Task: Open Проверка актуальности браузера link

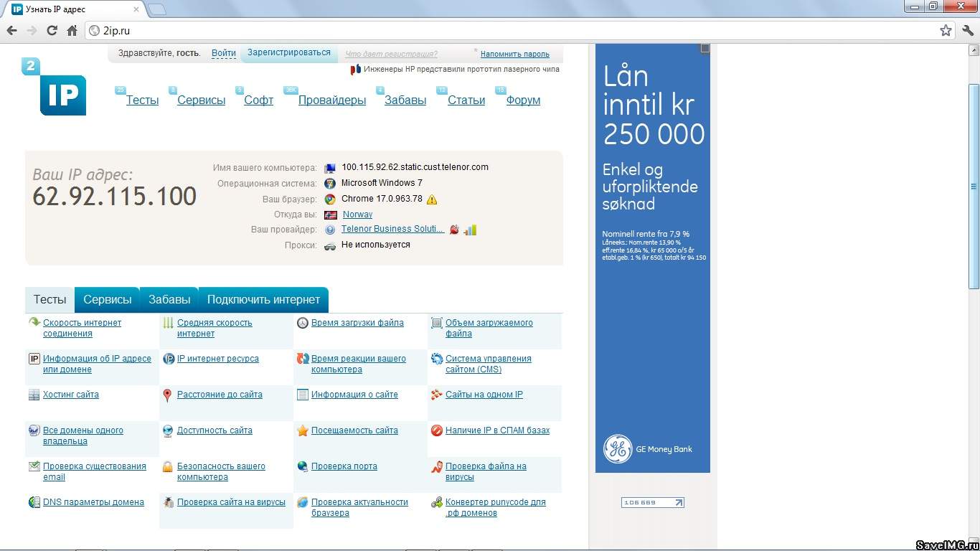Action: point(359,508)
